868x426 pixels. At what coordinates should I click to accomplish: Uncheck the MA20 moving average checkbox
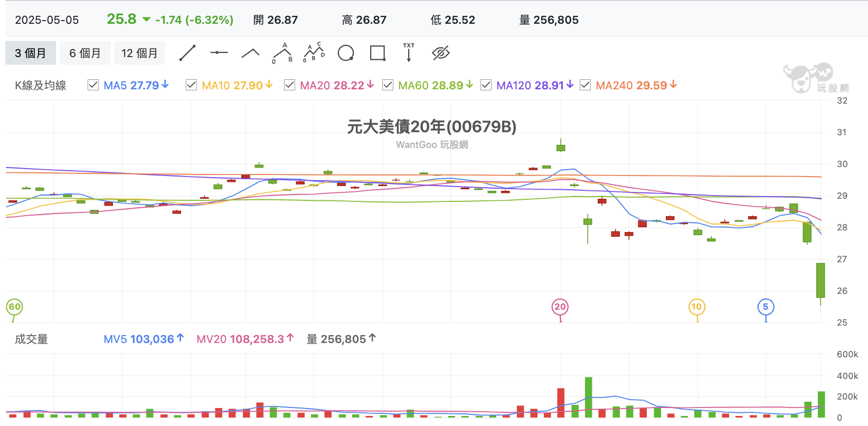[x=290, y=85]
